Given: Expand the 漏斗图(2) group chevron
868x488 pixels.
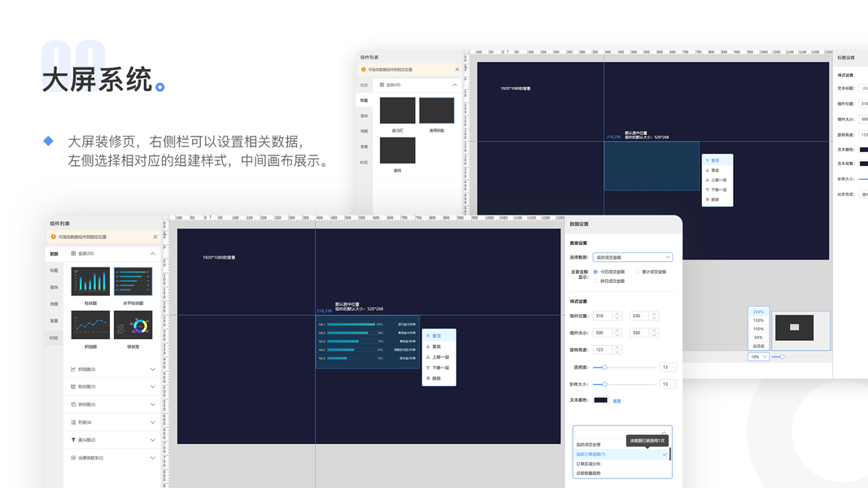Looking at the screenshot, I should 152,440.
